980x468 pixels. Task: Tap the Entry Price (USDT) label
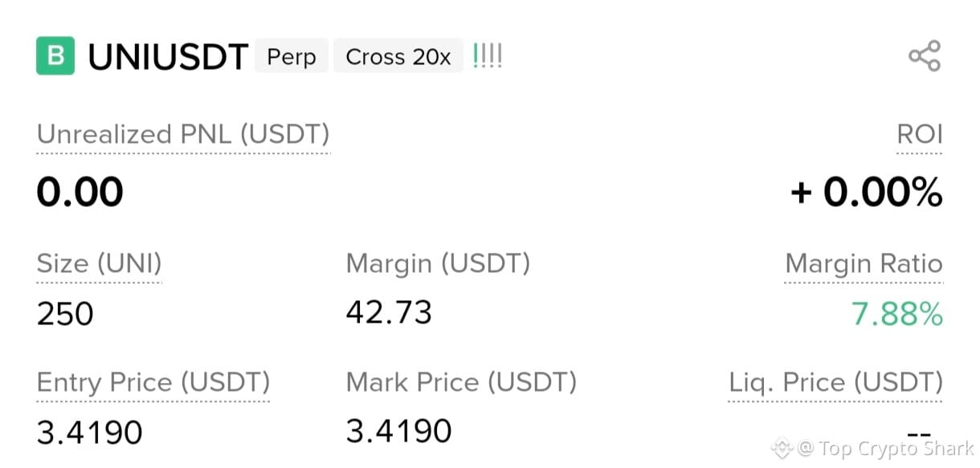pyautogui.click(x=153, y=383)
